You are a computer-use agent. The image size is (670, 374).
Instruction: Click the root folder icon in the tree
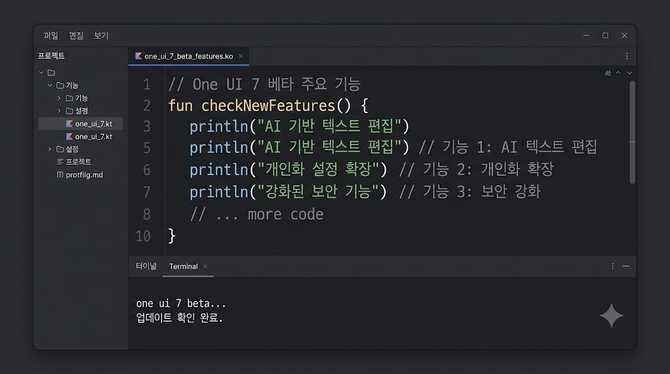[x=51, y=73]
